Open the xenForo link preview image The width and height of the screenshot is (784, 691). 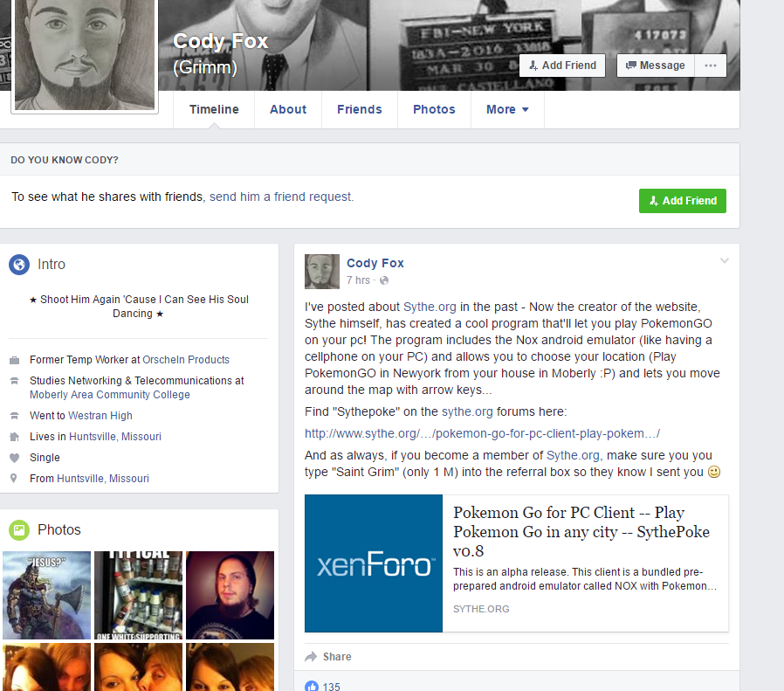374,563
